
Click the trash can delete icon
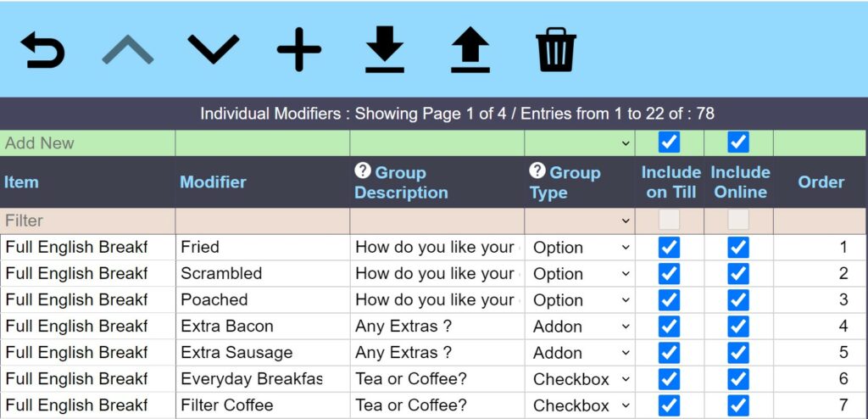[556, 51]
